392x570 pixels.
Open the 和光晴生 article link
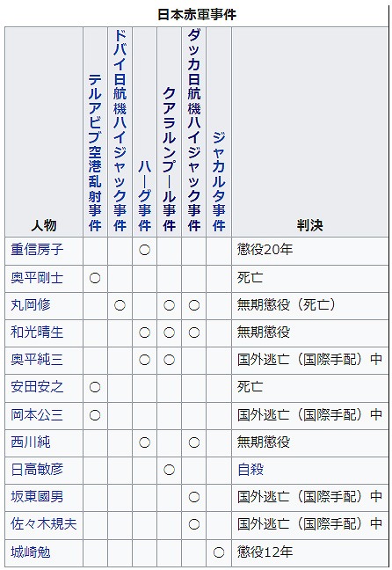point(37,332)
